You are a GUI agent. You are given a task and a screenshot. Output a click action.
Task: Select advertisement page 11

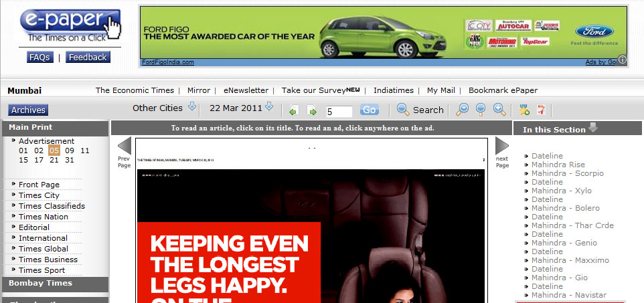pos(84,150)
